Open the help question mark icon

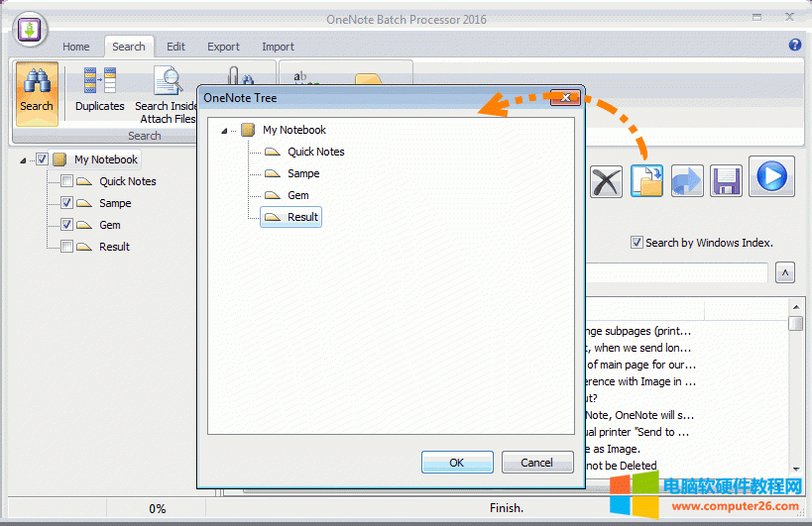[x=794, y=46]
